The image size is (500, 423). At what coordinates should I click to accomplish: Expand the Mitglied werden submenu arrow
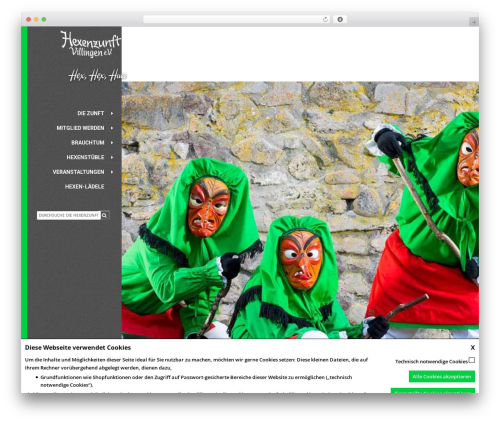point(112,128)
